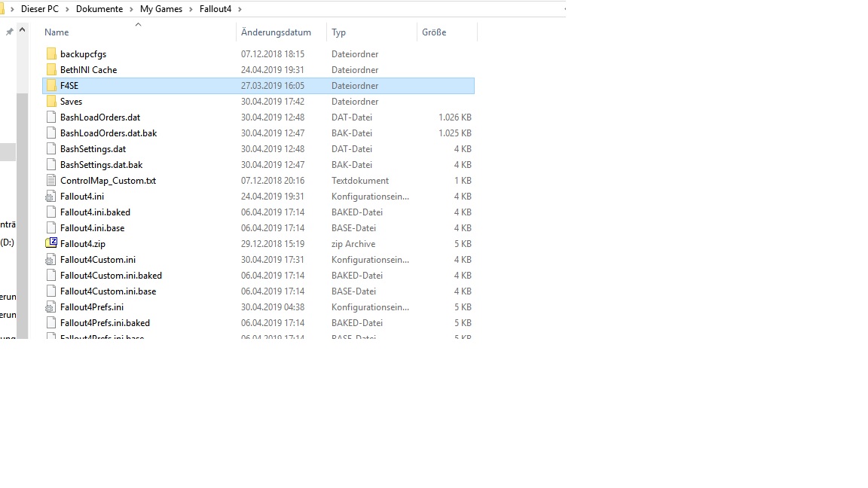Select the Saves folder icon
The width and height of the screenshot is (868, 488).
(51, 102)
